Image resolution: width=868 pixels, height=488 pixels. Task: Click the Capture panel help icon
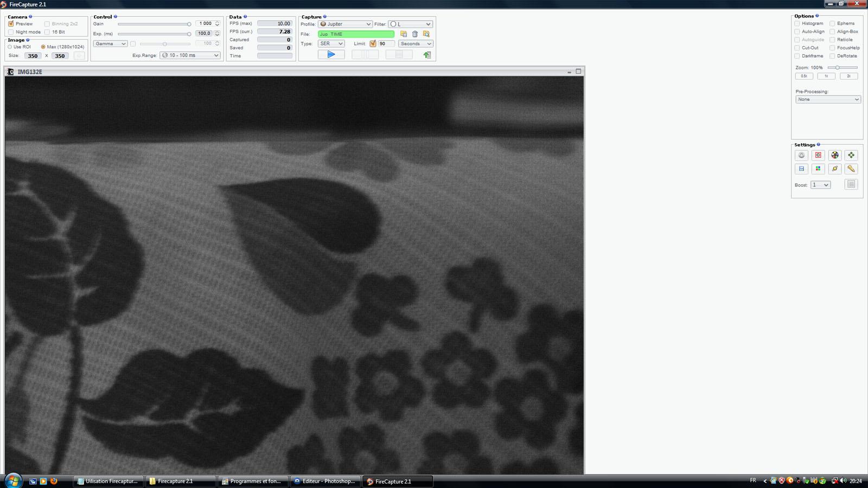click(325, 17)
